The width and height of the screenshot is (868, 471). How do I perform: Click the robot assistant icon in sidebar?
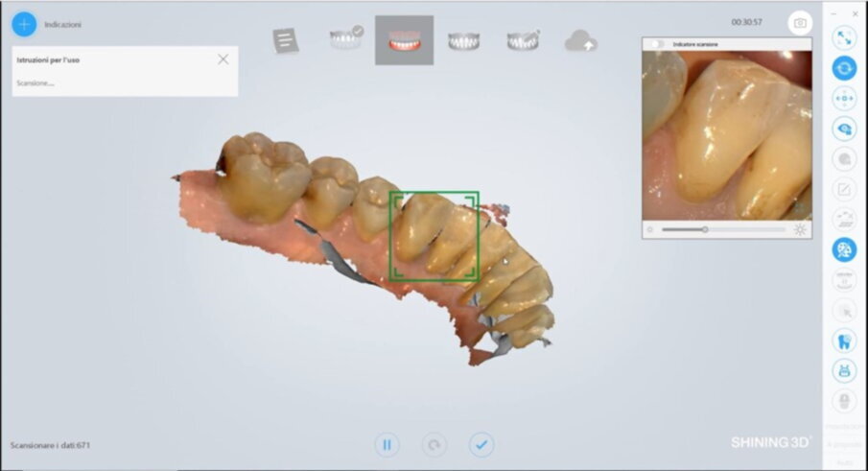(844, 370)
